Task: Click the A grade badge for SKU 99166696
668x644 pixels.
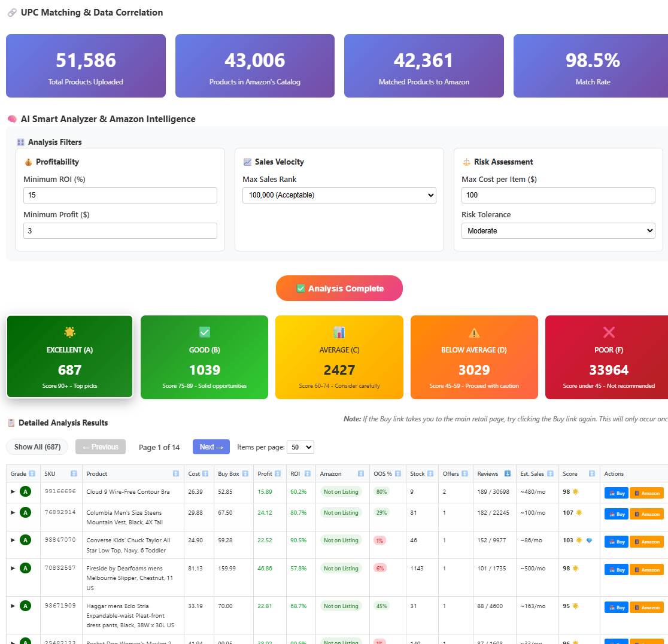Action: [x=26, y=492]
